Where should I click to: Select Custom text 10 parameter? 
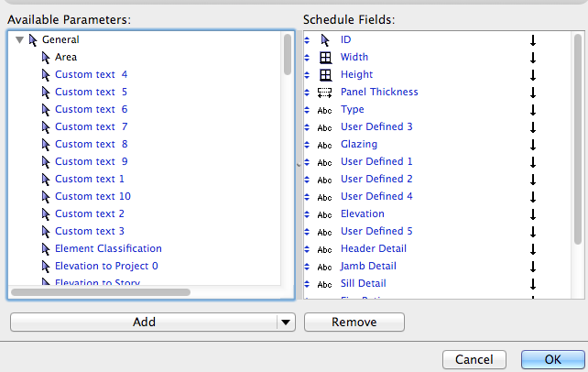[x=93, y=196]
